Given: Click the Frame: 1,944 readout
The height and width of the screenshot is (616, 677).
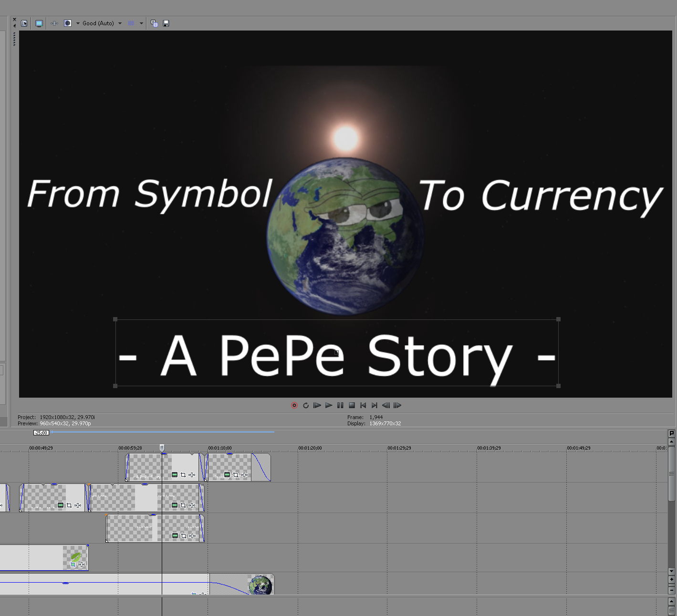Looking at the screenshot, I should (365, 417).
